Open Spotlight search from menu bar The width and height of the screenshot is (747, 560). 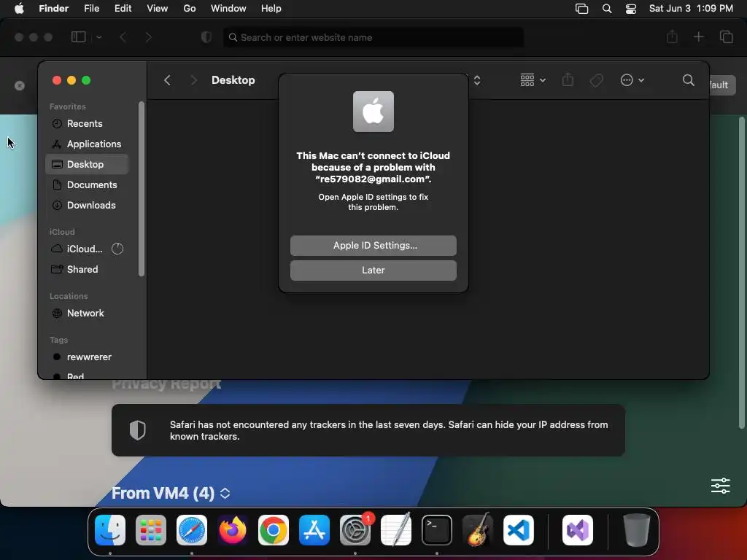[606, 8]
